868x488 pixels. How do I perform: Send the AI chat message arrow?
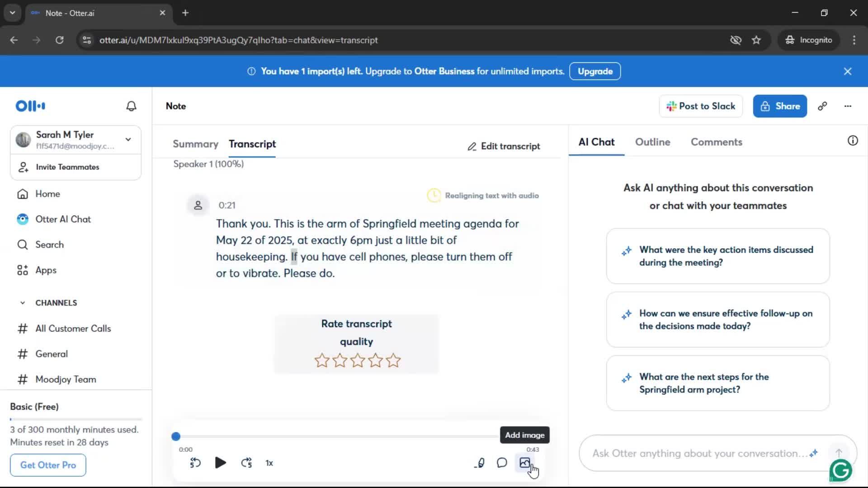pos(839,452)
